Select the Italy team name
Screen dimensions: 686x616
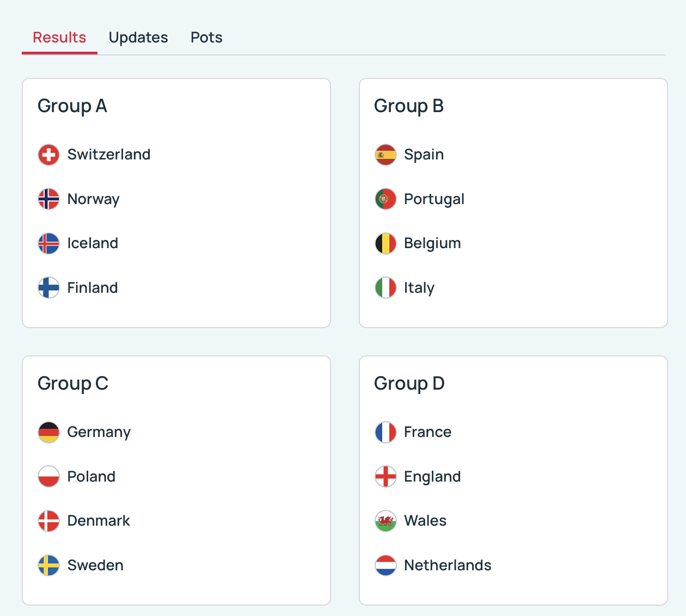419,288
